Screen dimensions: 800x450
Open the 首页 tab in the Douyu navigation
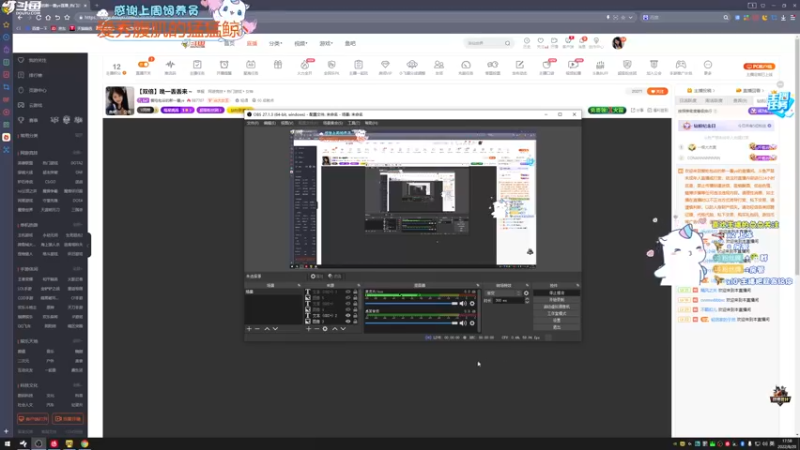tap(230, 43)
